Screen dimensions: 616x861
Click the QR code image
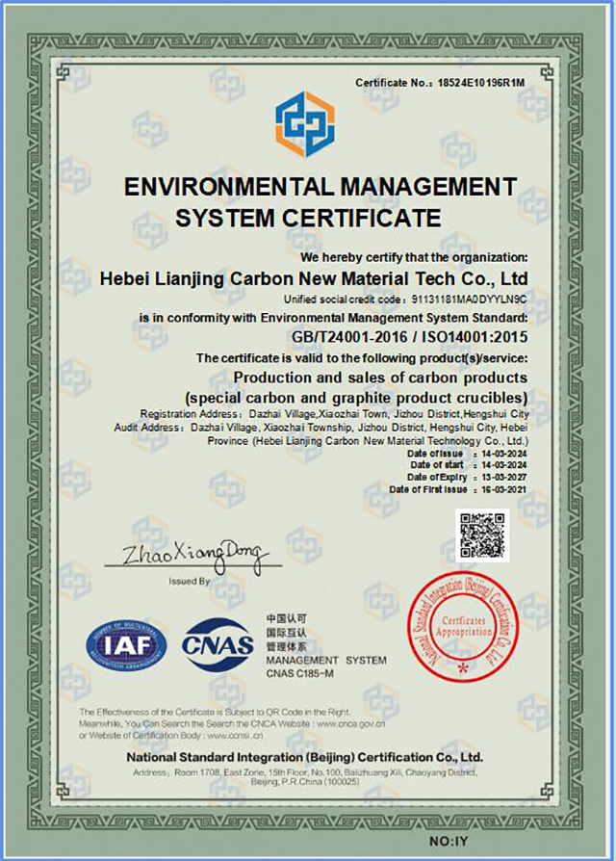coord(482,535)
